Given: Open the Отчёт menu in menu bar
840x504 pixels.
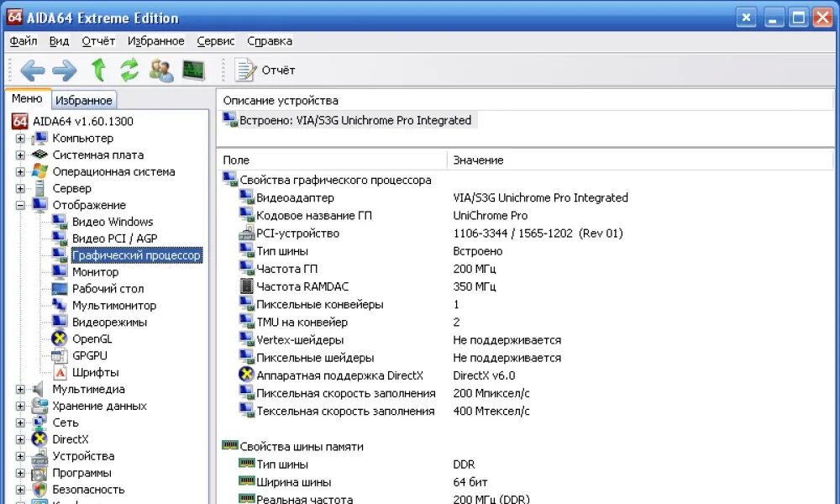Looking at the screenshot, I should (98, 41).
